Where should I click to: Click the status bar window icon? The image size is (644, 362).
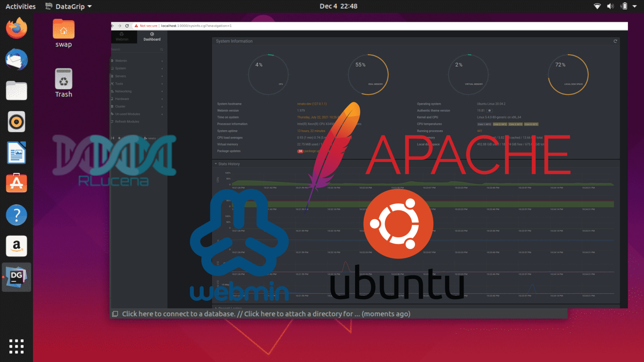[x=115, y=314]
